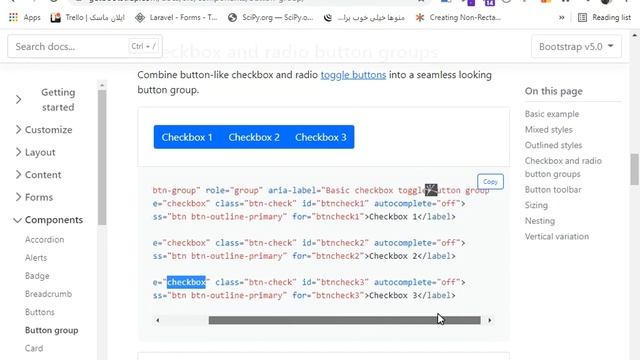The height and width of the screenshot is (360, 640).
Task: Jump to Vertical variation section
Action: (x=557, y=237)
